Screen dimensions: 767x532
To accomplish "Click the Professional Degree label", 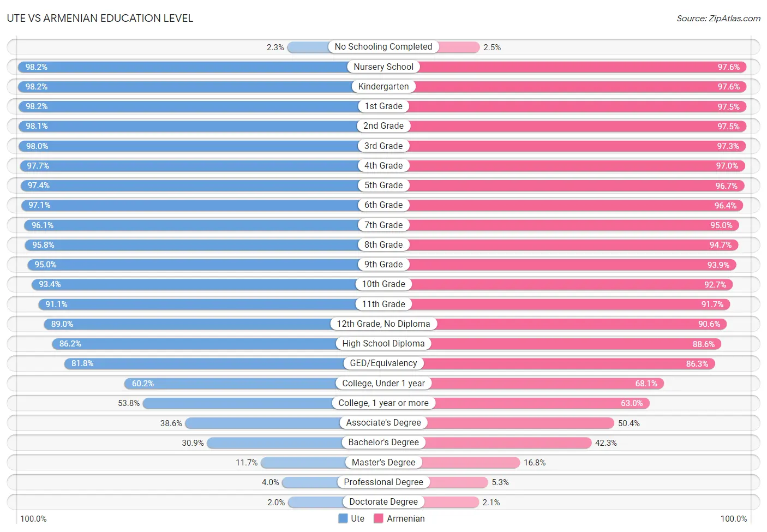I will coord(383,482).
